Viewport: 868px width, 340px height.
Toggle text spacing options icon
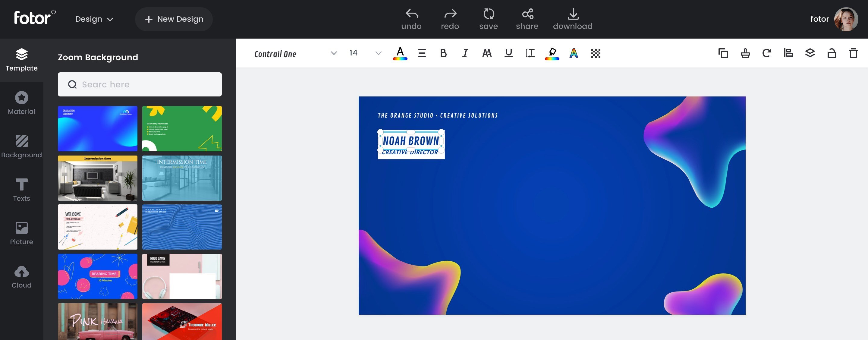[x=530, y=52]
